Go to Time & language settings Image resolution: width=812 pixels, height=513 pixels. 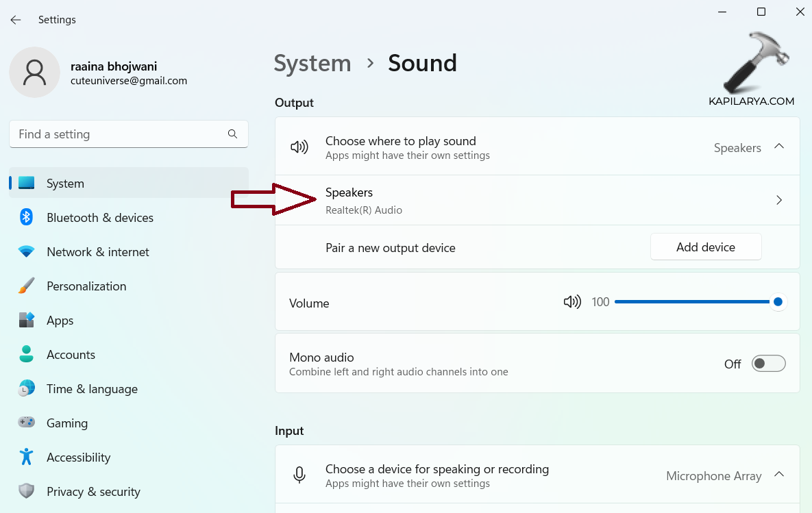[x=92, y=389]
